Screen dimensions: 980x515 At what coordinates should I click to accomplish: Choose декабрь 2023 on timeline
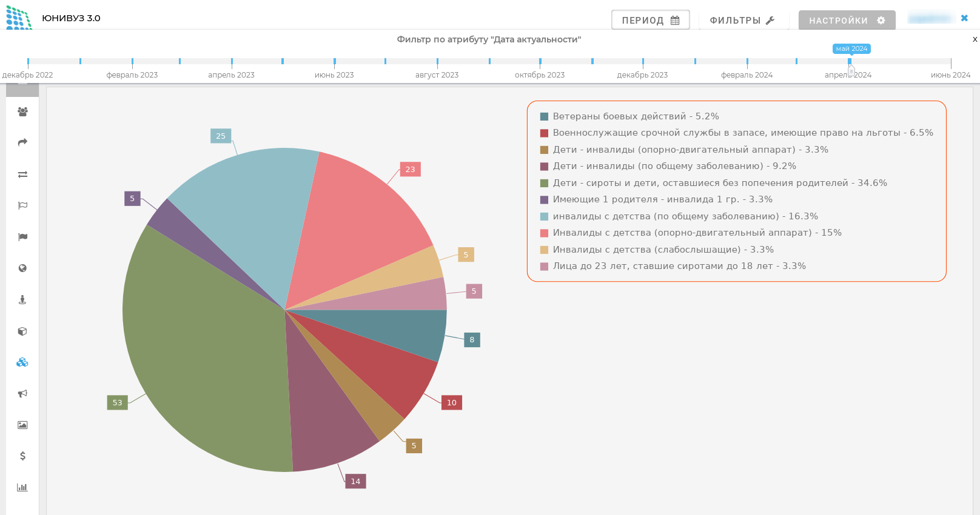tap(642, 75)
